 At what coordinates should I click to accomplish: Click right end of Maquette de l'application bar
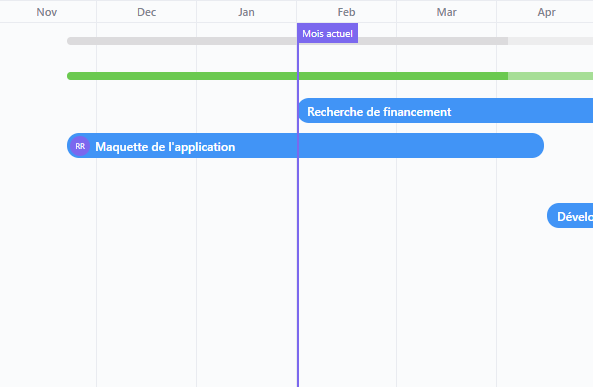point(541,146)
